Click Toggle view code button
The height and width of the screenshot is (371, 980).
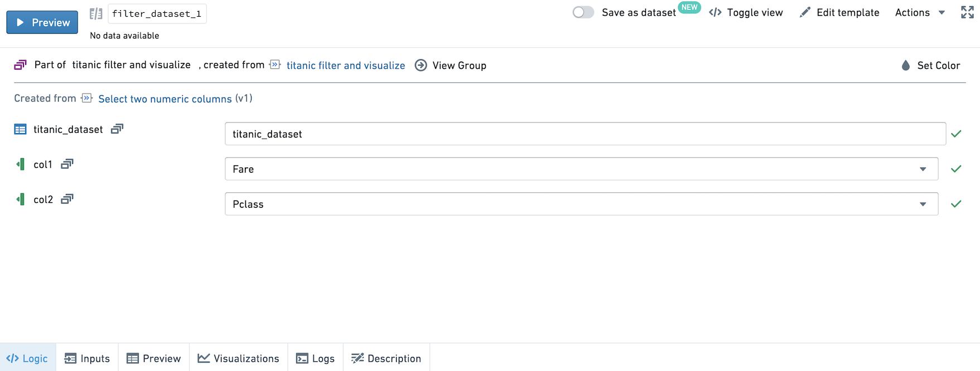coord(746,12)
